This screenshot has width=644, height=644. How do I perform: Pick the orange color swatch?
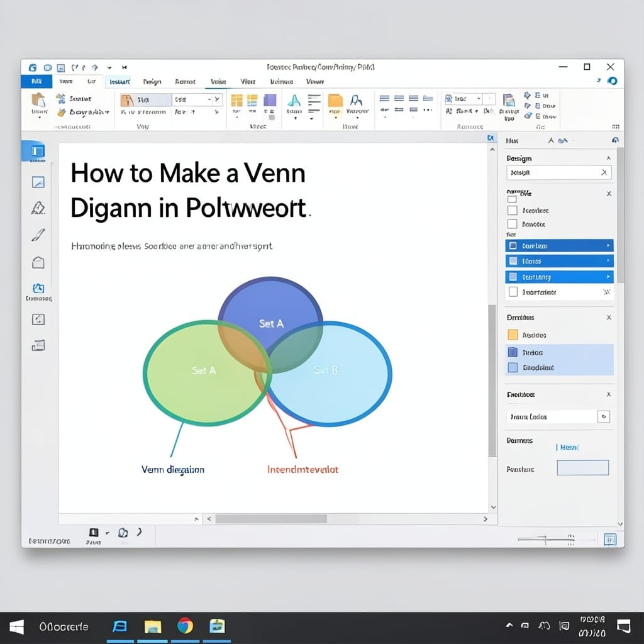pos(513,335)
